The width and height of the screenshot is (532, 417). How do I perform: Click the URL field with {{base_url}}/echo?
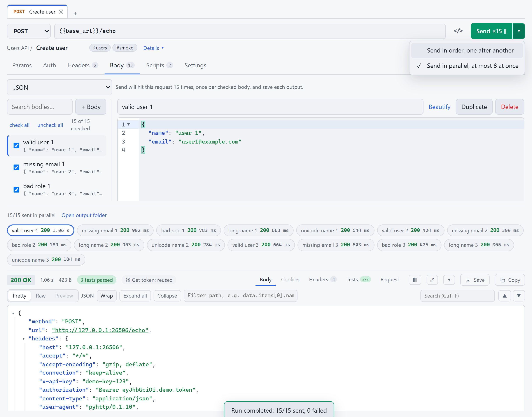[x=250, y=31]
